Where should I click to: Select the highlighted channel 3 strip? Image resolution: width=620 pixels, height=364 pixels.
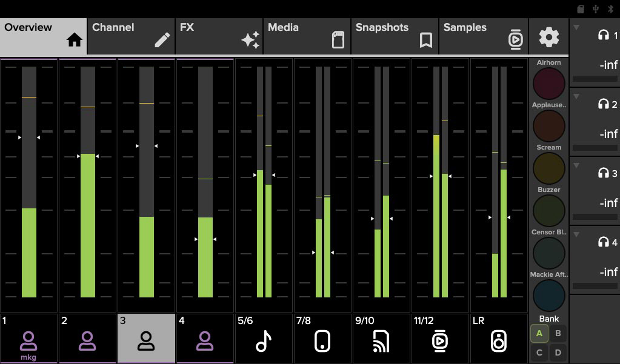[x=146, y=339]
